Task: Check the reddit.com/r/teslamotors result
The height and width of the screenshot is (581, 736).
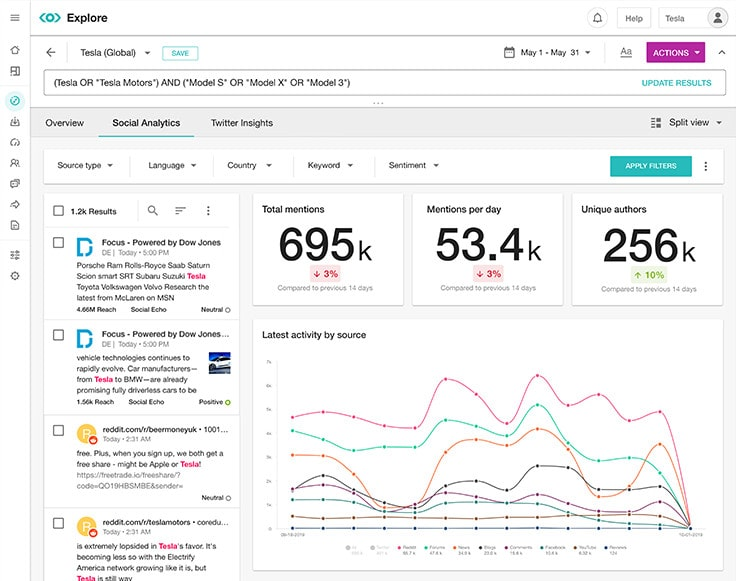Action: [x=58, y=523]
